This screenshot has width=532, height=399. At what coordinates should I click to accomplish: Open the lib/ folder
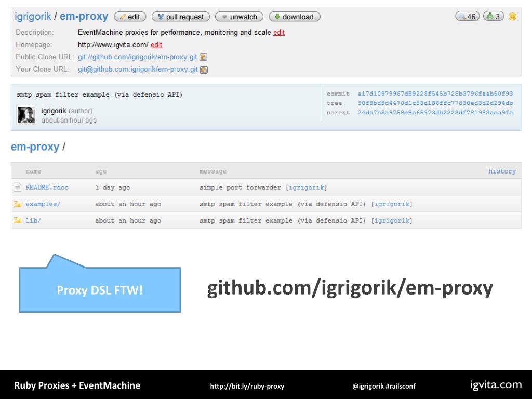pos(33,220)
